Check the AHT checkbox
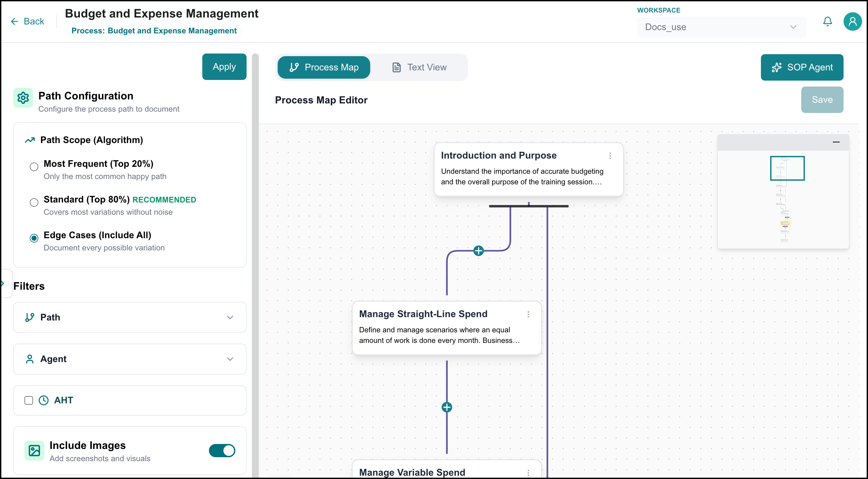Screen dimensions: 868x479 tap(29, 400)
